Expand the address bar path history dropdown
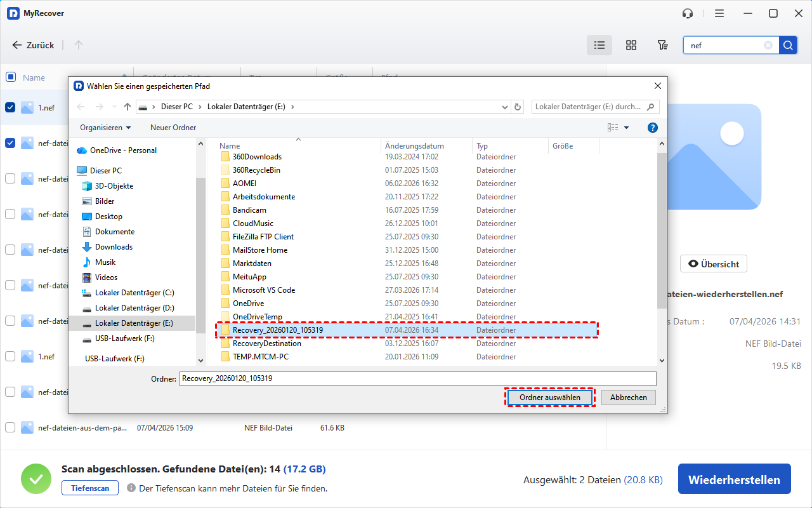 [505, 107]
